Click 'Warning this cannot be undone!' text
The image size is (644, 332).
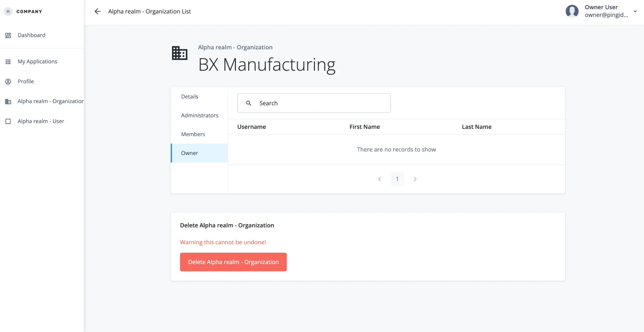click(x=223, y=242)
